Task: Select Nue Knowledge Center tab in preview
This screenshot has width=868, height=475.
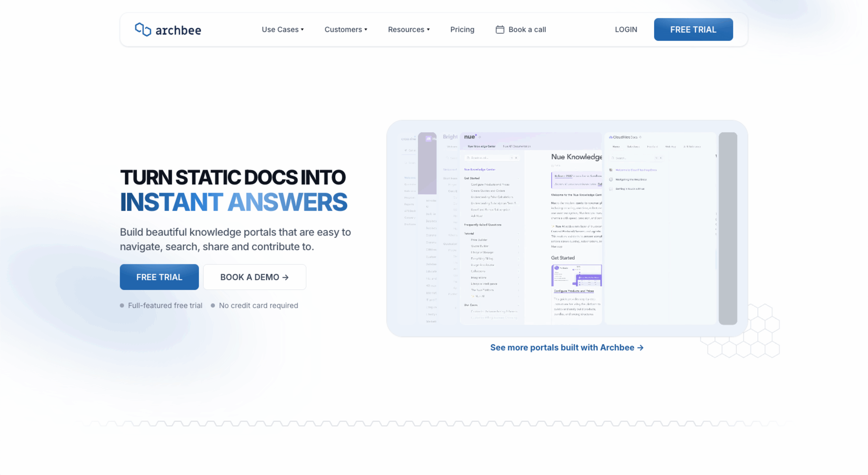Action: [x=481, y=146]
